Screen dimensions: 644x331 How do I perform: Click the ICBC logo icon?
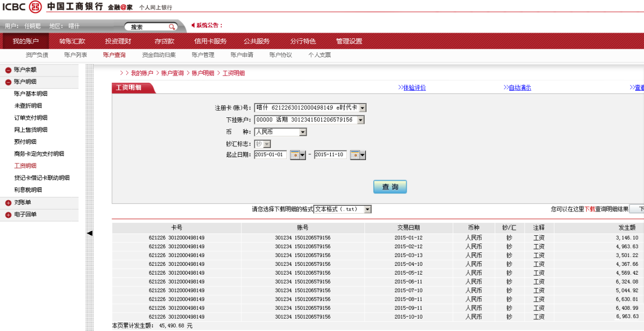click(35, 7)
